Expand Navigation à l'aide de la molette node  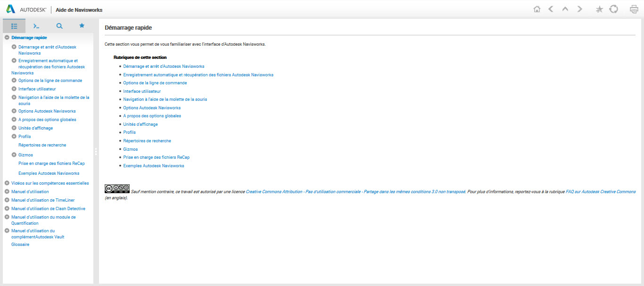[14, 98]
